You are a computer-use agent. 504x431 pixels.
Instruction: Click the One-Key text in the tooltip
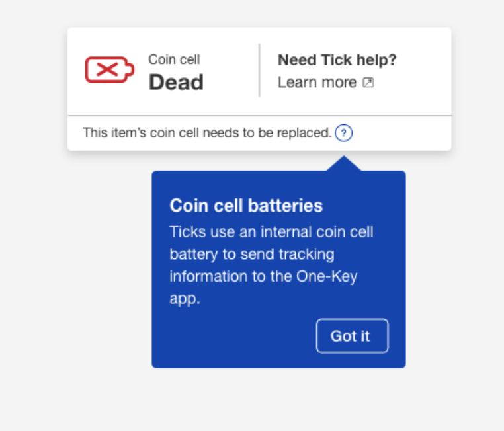point(327,276)
